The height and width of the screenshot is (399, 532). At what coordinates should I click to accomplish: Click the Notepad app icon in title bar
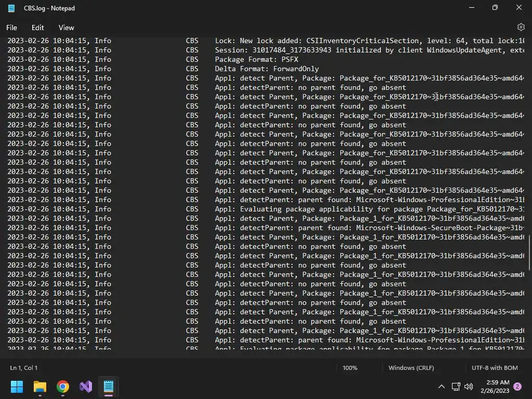click(11, 8)
